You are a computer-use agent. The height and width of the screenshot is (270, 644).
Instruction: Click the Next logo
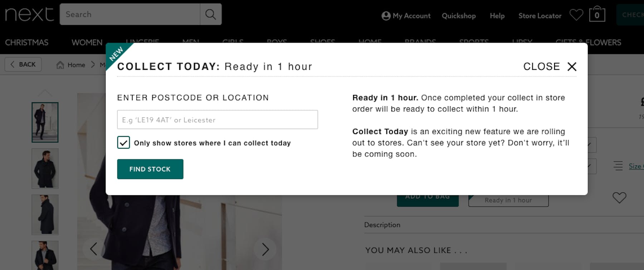click(29, 14)
